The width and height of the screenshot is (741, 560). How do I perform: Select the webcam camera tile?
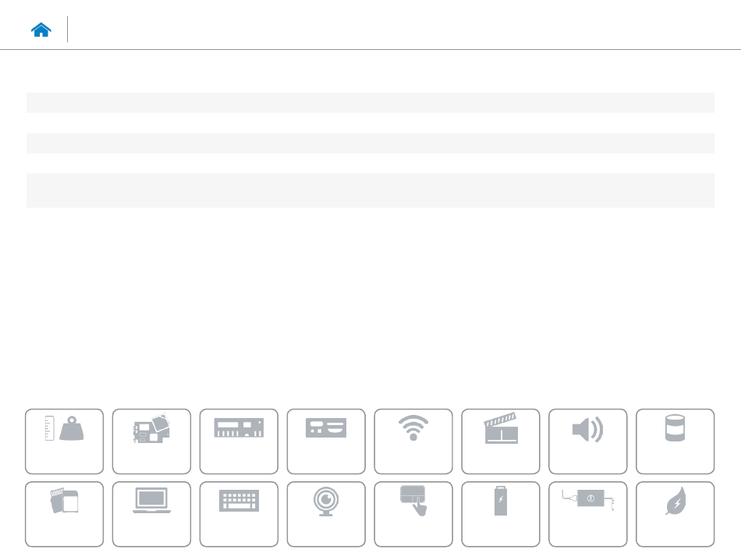326,514
